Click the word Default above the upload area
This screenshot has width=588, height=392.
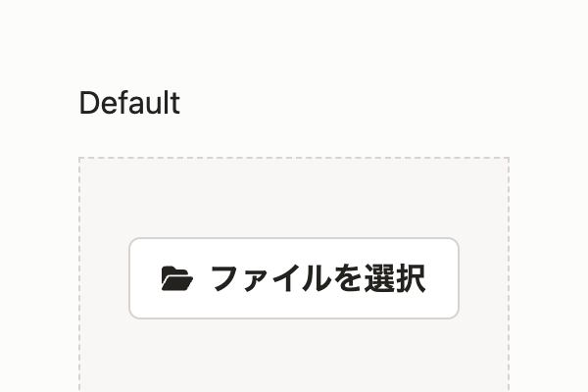(x=129, y=102)
